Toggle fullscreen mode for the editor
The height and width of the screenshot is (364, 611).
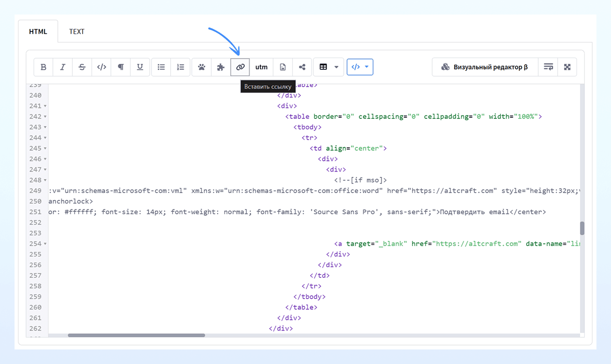[567, 67]
